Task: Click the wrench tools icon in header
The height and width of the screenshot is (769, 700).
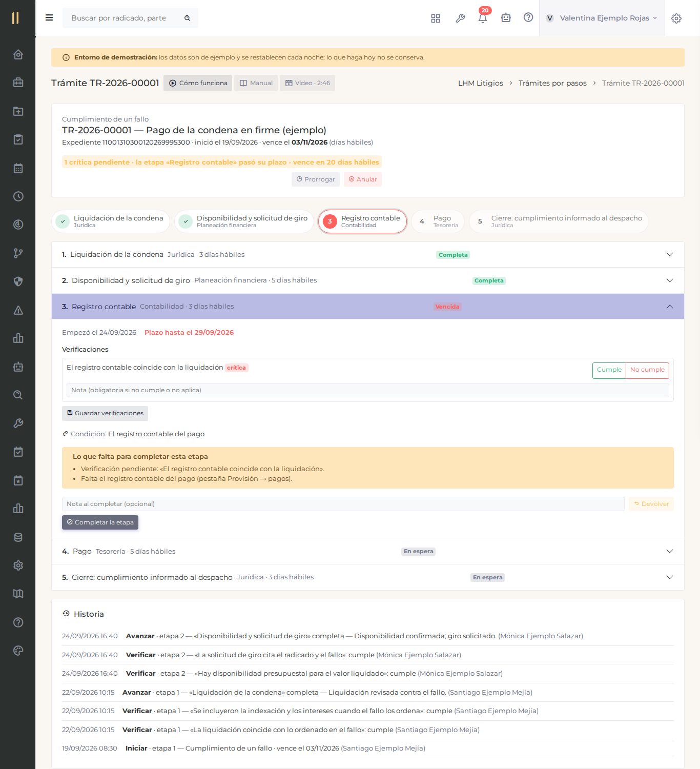Action: click(460, 18)
